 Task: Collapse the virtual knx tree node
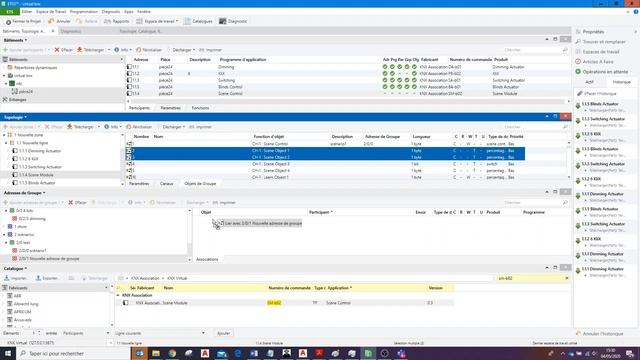click(x=4, y=76)
